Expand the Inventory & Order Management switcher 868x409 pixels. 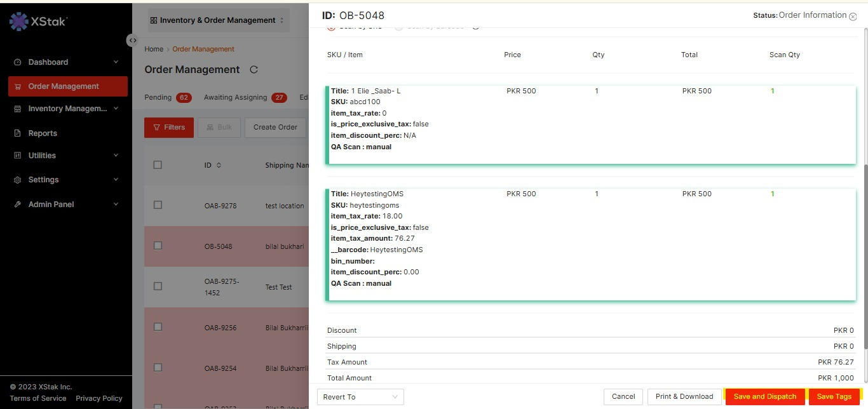(217, 20)
